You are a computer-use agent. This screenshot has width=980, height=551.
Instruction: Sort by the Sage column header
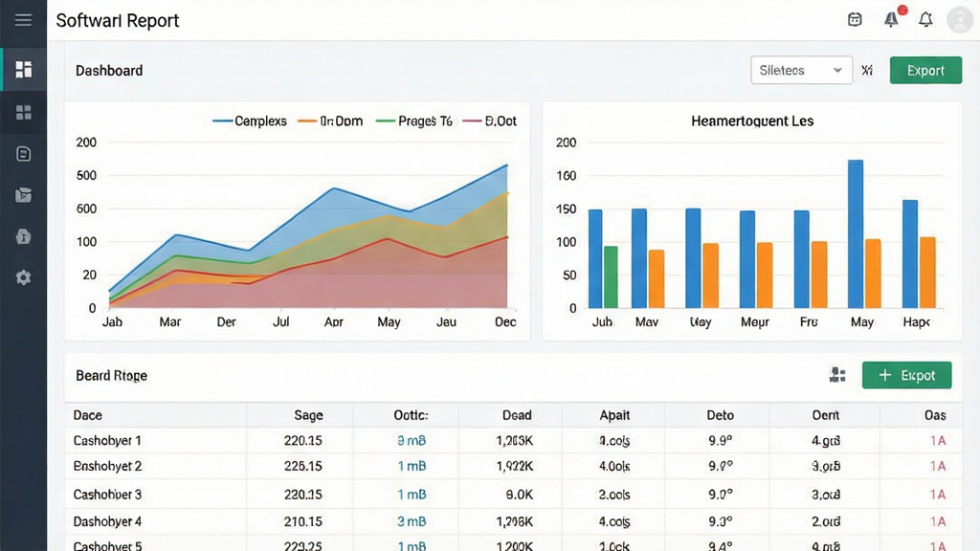pos(309,415)
